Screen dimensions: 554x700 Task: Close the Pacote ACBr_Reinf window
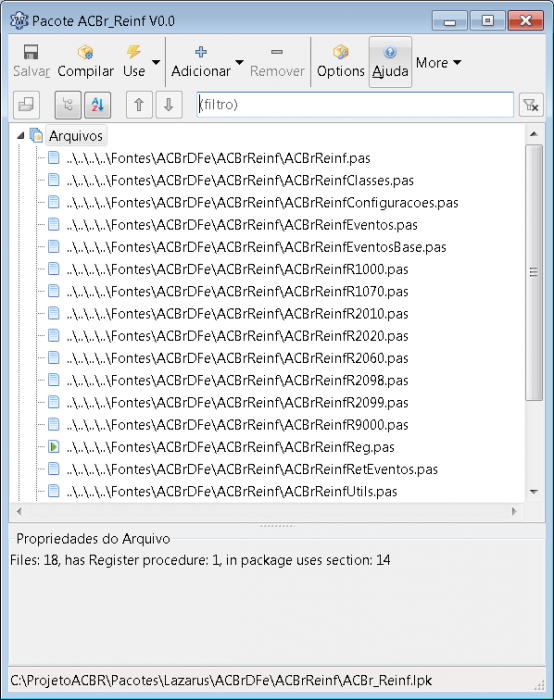coord(526,21)
